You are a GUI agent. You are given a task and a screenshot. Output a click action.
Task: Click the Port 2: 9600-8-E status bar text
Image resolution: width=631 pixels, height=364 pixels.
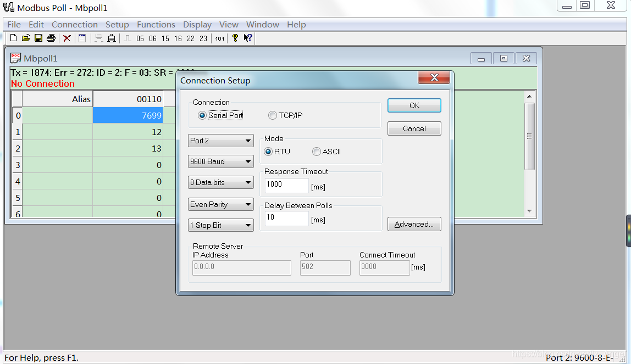click(x=579, y=357)
